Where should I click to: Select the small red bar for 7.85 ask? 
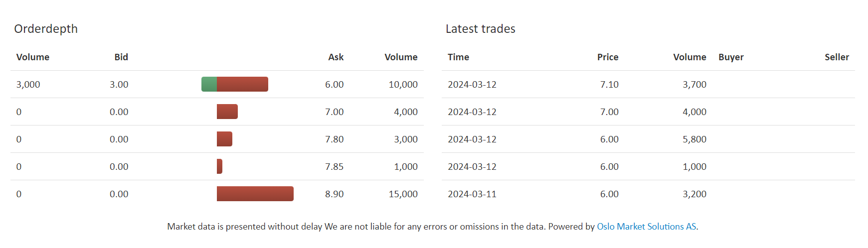(x=219, y=166)
